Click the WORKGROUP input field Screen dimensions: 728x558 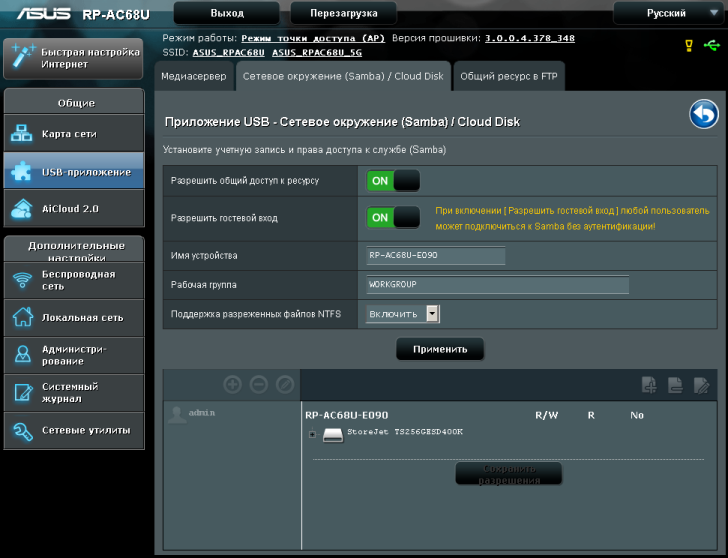tap(497, 285)
